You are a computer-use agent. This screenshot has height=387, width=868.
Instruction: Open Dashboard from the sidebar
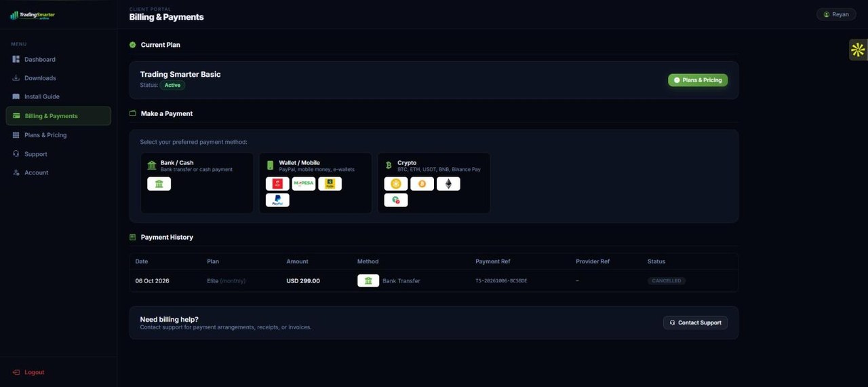(x=58, y=60)
